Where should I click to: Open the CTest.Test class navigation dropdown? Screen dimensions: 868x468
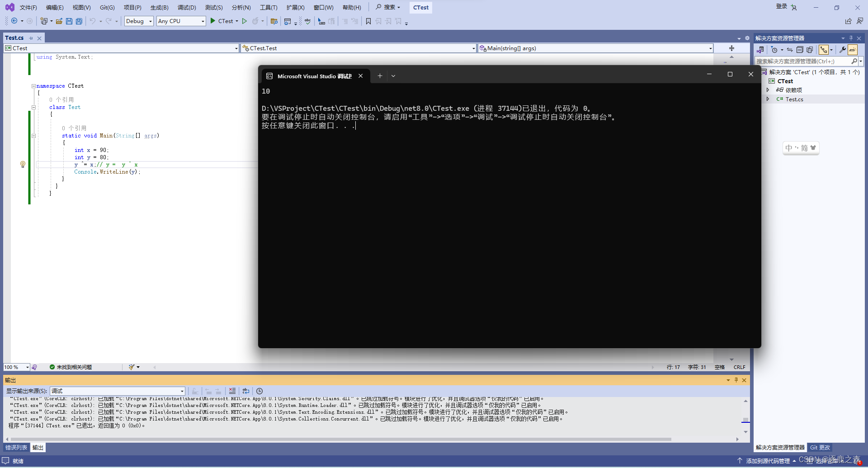point(359,48)
